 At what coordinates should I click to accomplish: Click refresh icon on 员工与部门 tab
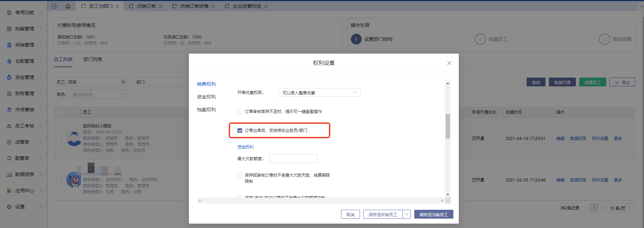[83, 6]
